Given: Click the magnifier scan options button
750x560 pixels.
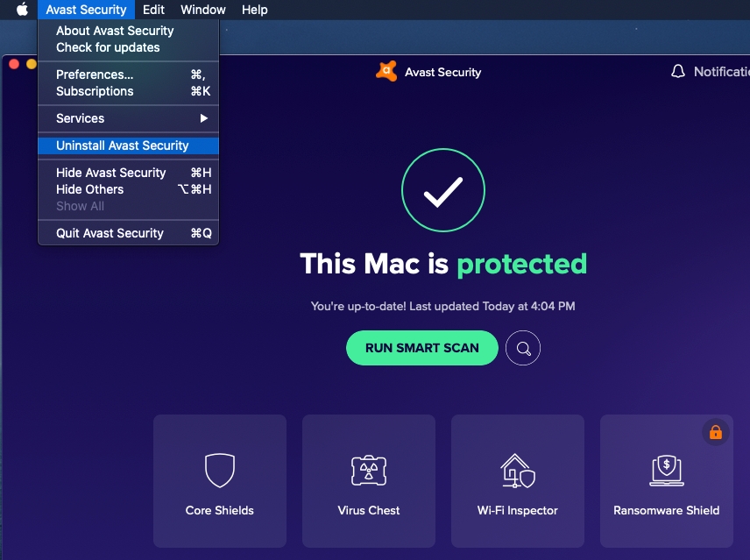Looking at the screenshot, I should 523,348.
